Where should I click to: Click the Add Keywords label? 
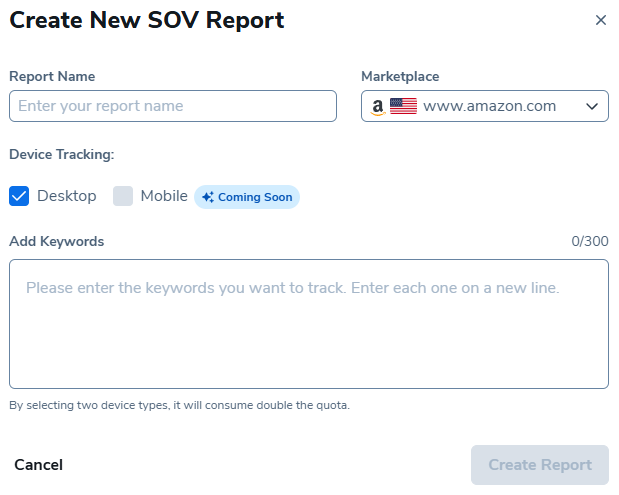click(x=56, y=241)
